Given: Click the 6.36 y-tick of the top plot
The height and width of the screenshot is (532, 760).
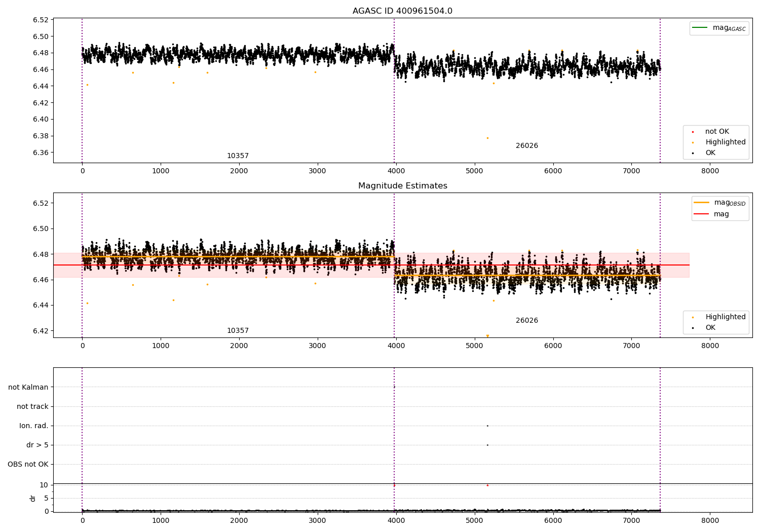Looking at the screenshot, I should [41, 153].
